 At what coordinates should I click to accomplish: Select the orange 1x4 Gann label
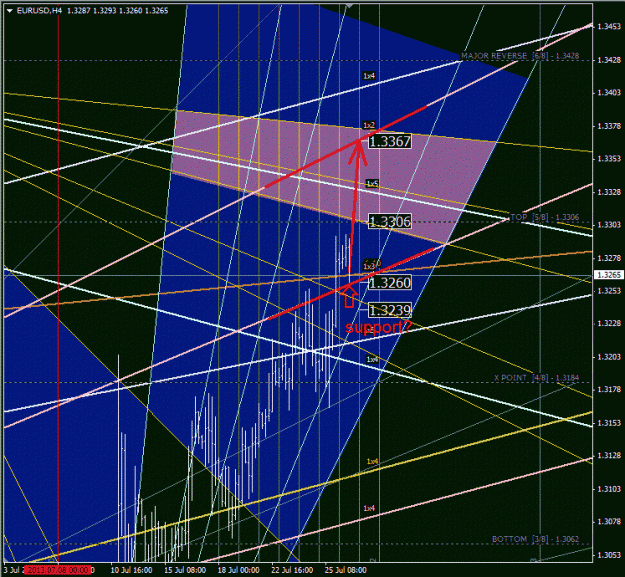coord(372,461)
